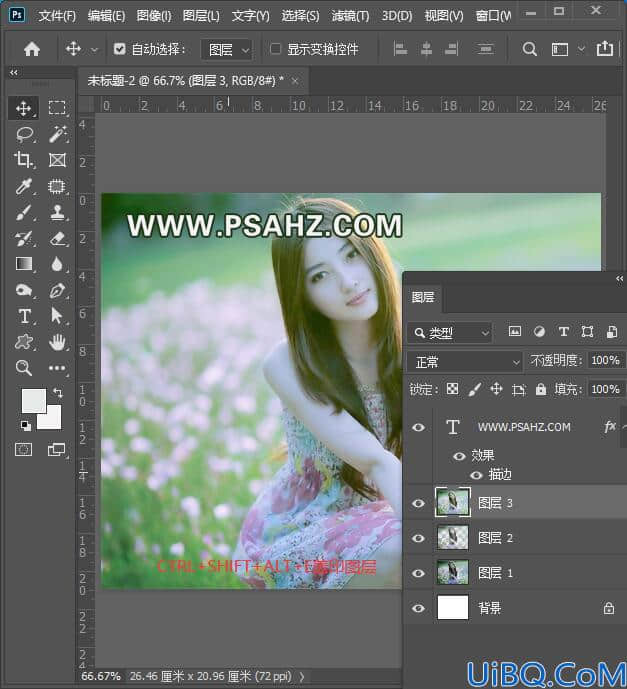Enable Show Transform Controls checkbox

pos(275,49)
